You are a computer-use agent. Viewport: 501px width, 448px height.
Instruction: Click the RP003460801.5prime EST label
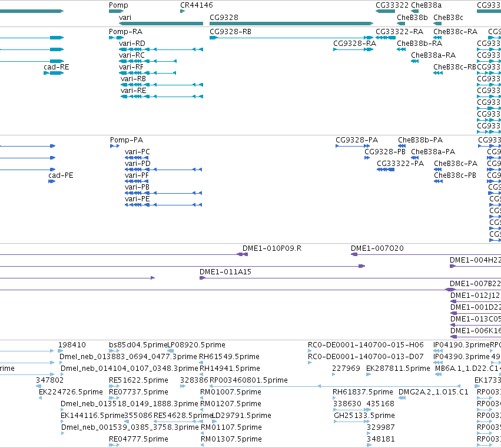tap(248, 380)
